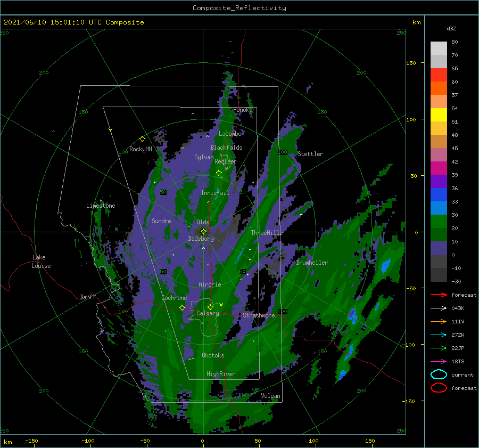Click the yellow marker below Cochrane
Screen dimensions: 479x448
(x=182, y=307)
